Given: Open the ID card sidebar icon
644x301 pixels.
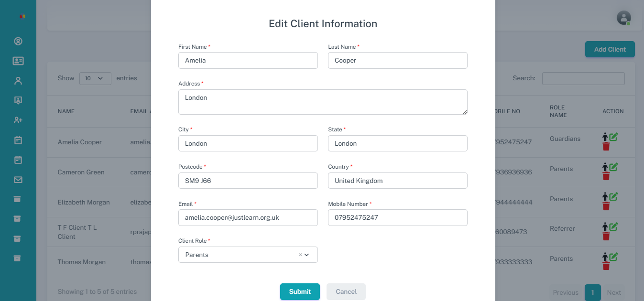Looking at the screenshot, I should tap(18, 61).
